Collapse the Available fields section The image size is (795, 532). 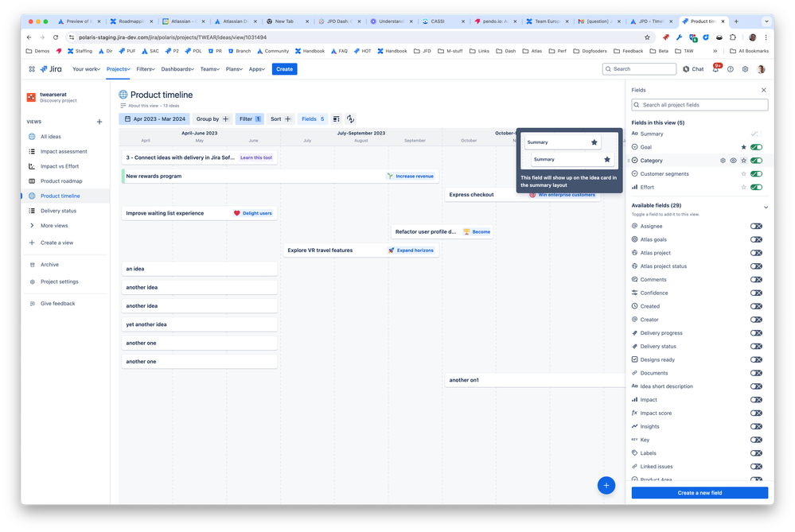point(766,208)
